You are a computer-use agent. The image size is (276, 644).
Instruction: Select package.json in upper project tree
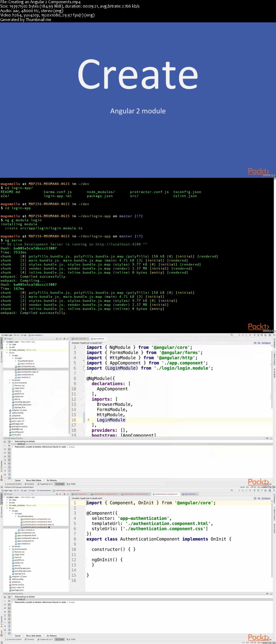click(x=17, y=424)
